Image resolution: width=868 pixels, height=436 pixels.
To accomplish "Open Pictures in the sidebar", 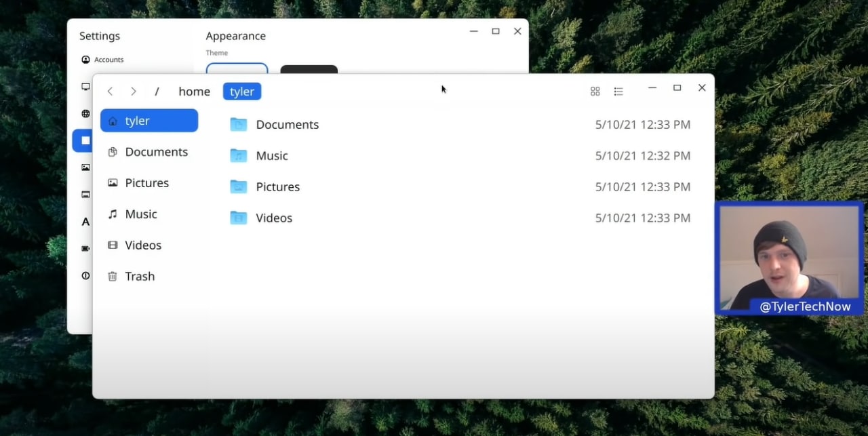I will point(149,183).
